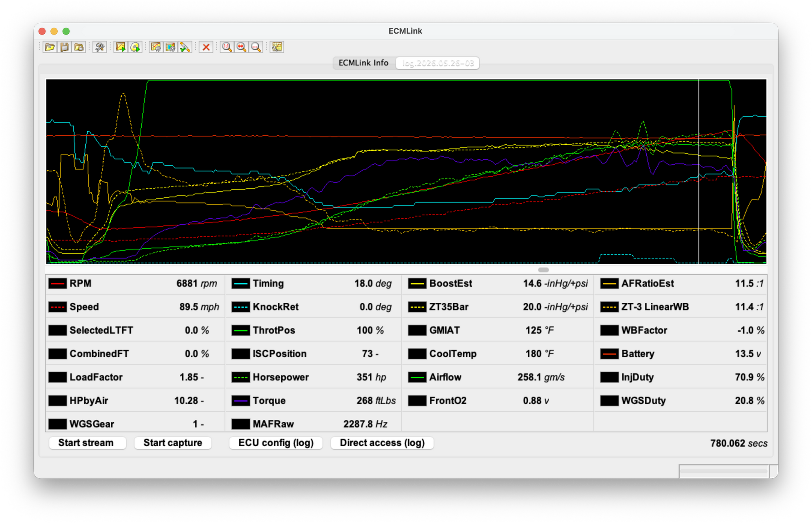812x523 pixels.
Task: Click the MAFRaw value 2287.8 Hz
Action: tap(365, 424)
